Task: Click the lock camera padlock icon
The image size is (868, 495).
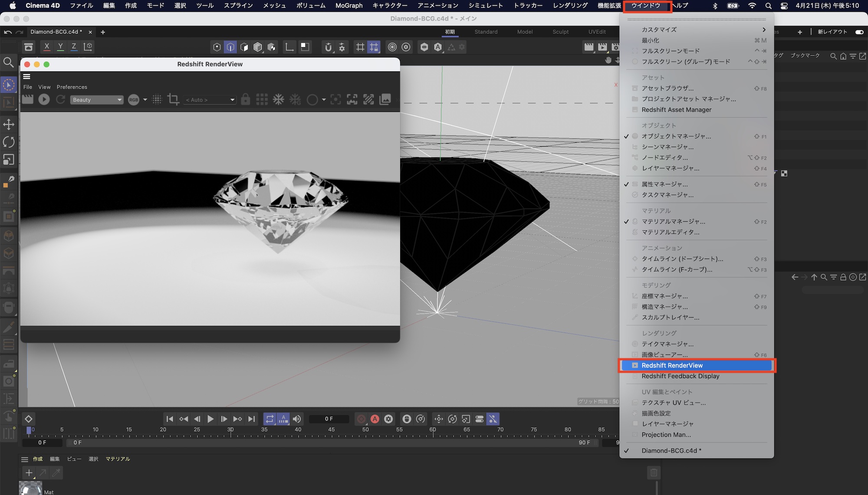Action: (x=245, y=99)
